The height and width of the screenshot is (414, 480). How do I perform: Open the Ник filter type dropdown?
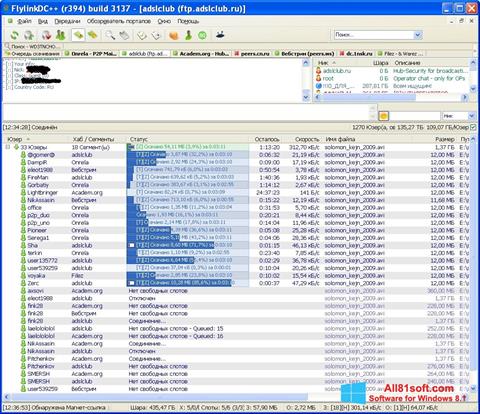[x=471, y=116]
